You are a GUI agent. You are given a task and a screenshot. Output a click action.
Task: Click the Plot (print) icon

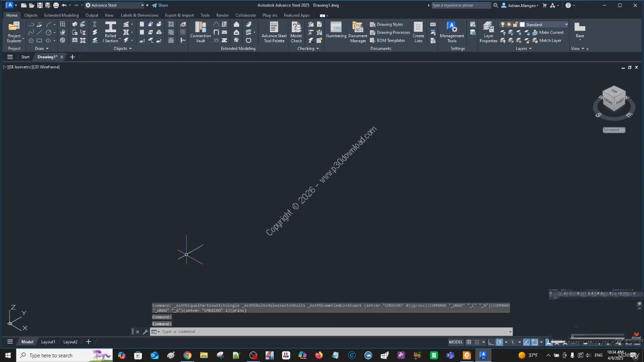pos(56,6)
